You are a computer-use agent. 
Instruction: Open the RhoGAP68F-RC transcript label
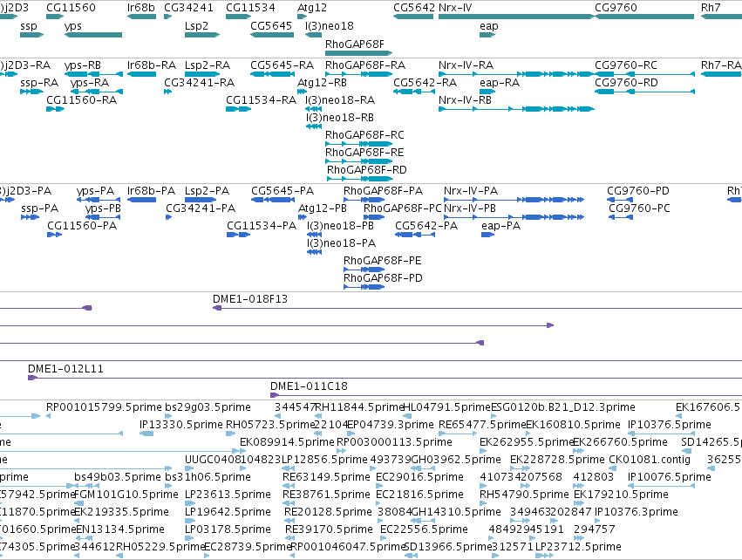[364, 135]
